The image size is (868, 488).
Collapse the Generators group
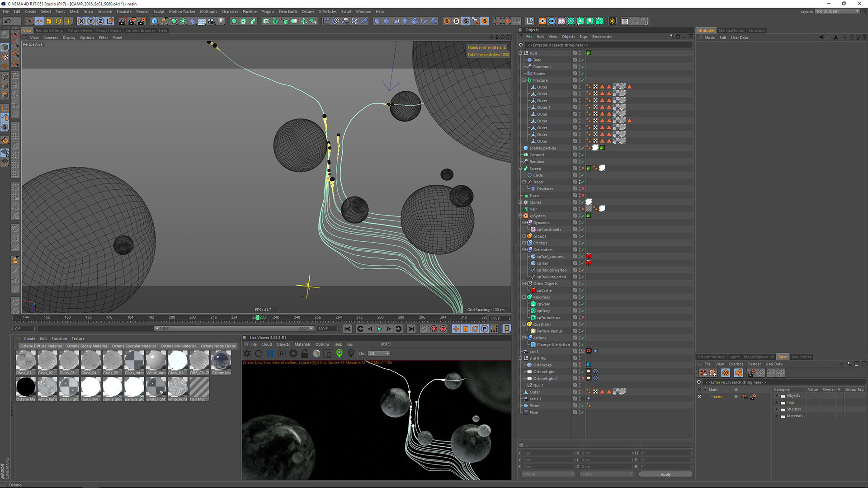coord(524,249)
